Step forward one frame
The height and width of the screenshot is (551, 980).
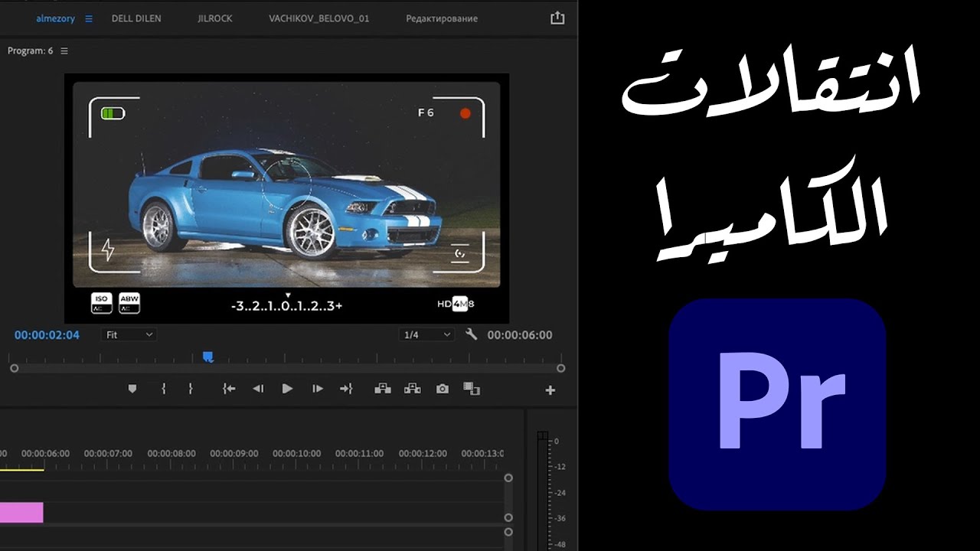(x=317, y=389)
